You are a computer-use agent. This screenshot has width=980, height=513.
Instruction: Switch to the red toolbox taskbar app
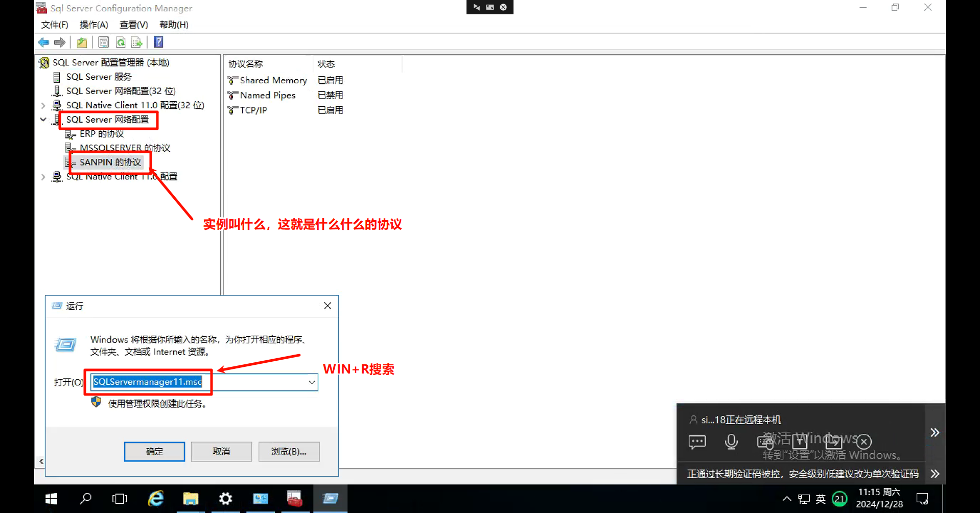coord(295,499)
